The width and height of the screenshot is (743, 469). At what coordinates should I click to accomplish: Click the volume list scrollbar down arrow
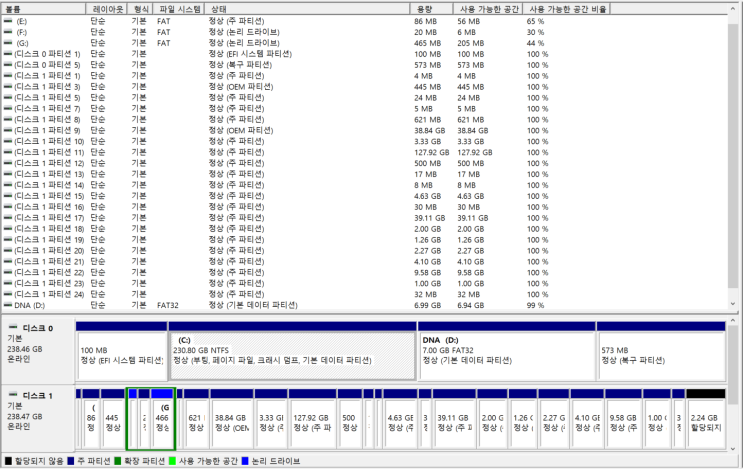733,304
